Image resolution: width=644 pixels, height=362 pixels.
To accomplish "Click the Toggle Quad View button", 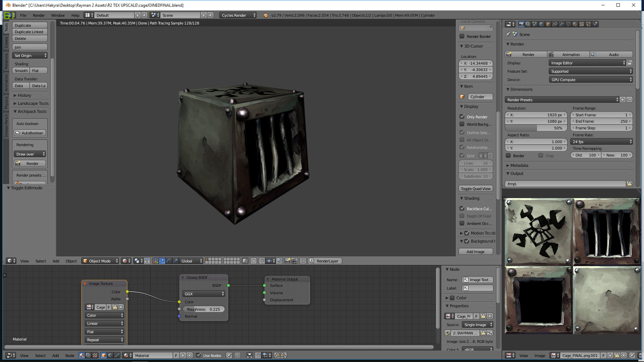I will 476,189.
